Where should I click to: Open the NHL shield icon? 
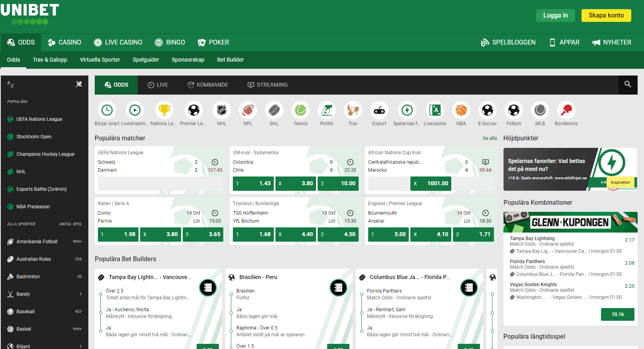pyautogui.click(x=222, y=110)
